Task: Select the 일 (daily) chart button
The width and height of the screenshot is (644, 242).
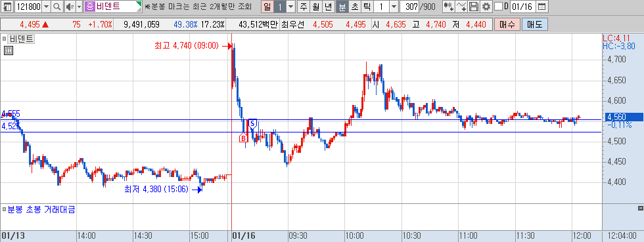Action: [267, 7]
